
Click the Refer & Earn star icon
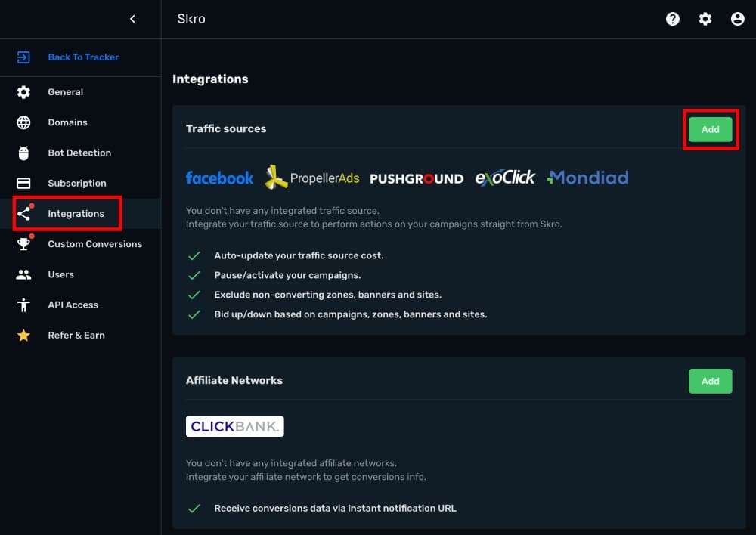[x=23, y=335]
